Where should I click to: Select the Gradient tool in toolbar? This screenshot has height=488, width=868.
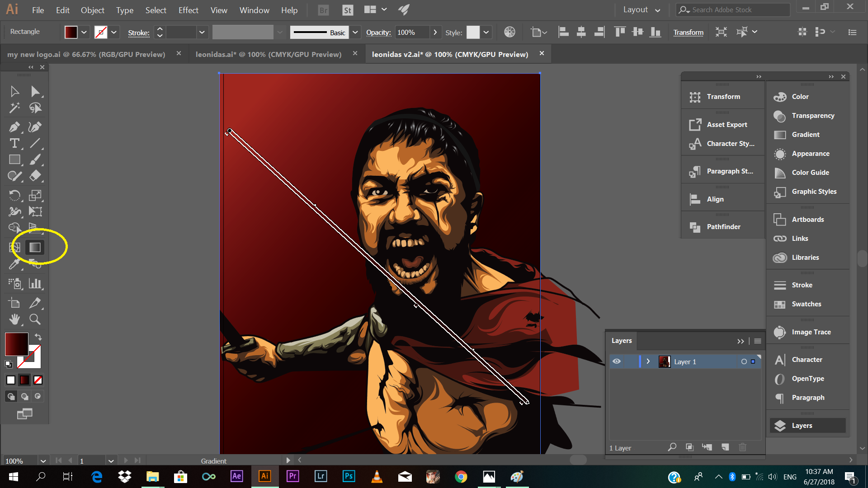(x=35, y=247)
